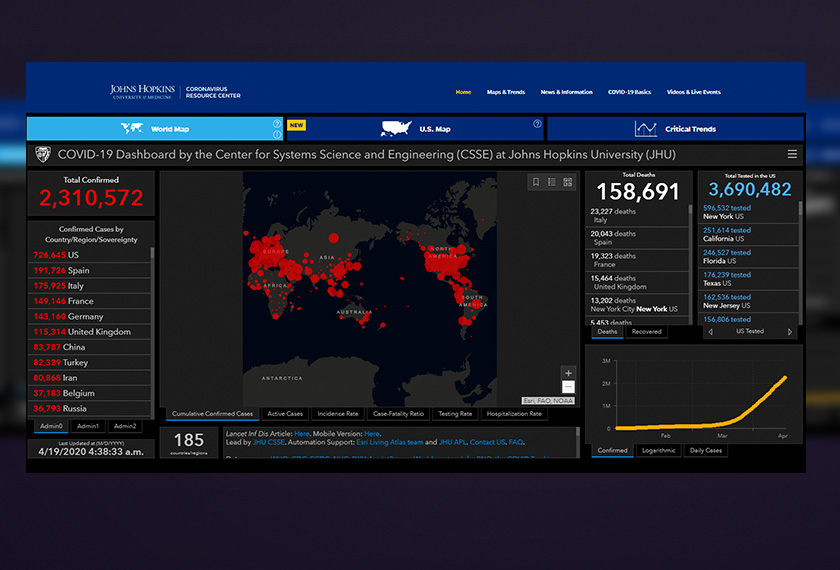Click Home in the top navigation

(x=463, y=92)
